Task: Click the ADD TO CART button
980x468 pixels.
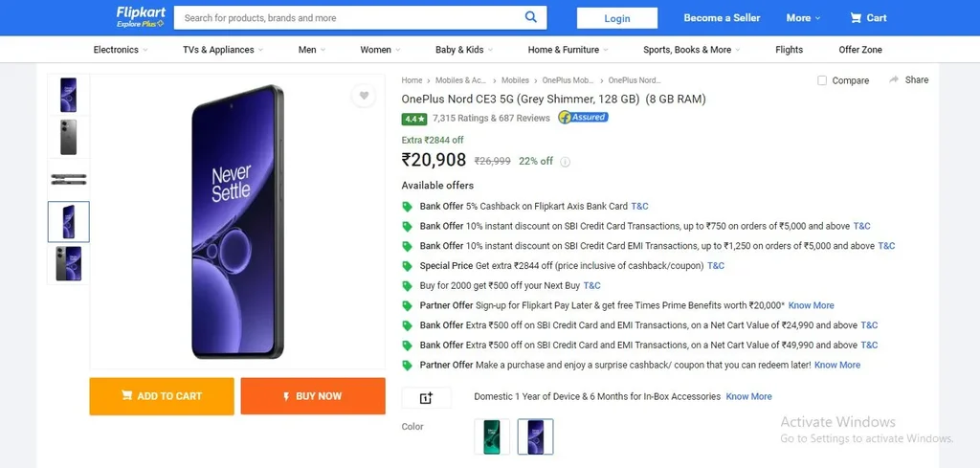Action: (x=162, y=396)
